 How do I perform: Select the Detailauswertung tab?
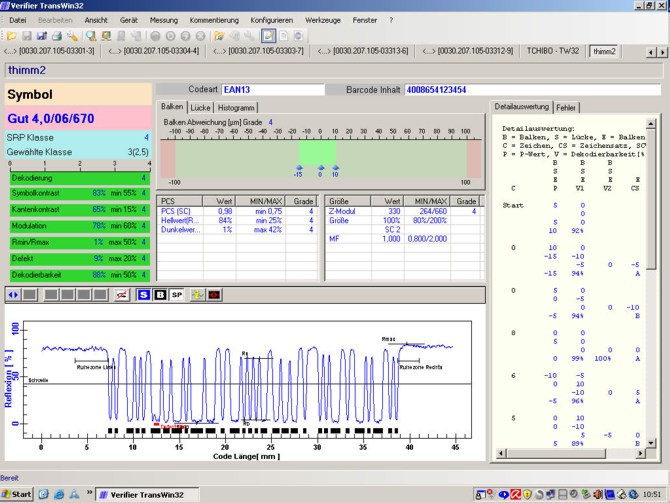(x=522, y=107)
